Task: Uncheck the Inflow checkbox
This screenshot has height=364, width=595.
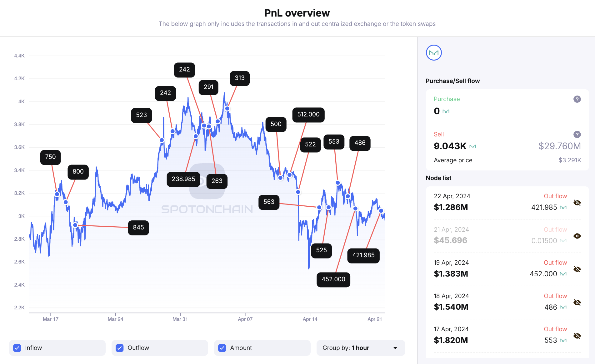Action: pos(17,348)
